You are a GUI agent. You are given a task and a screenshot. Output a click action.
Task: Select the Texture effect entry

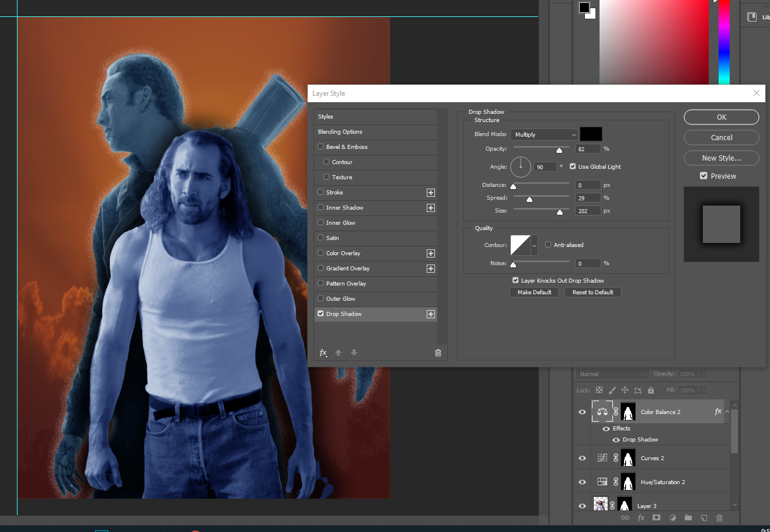coord(376,178)
